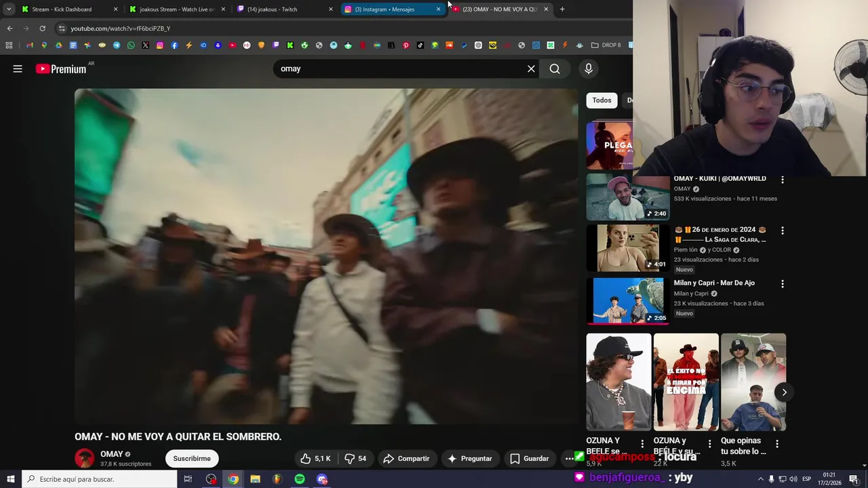This screenshot has width=868, height=488.
Task: Open the YouTube hamburger guide menu
Action: 18,68
